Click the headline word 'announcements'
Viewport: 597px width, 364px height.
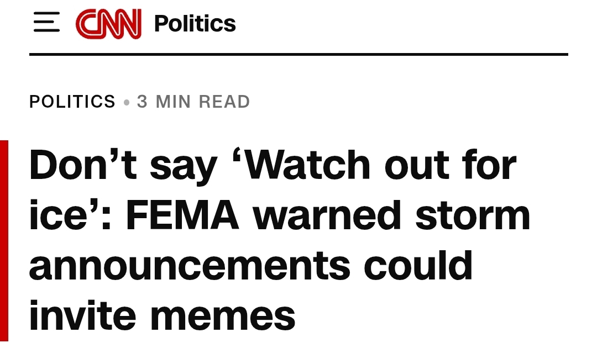pos(189,266)
